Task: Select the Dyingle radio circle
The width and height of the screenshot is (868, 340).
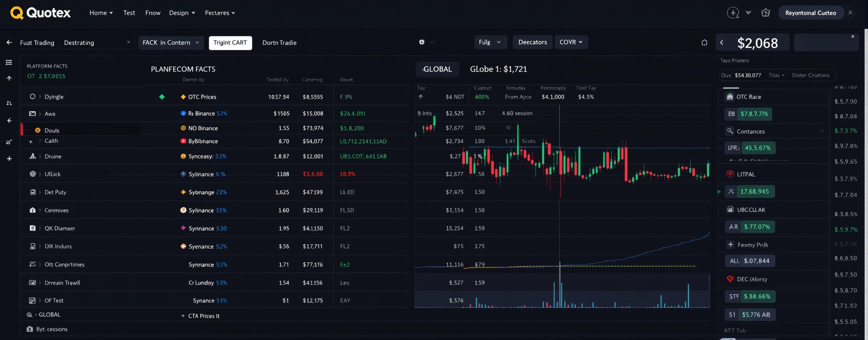Action: [x=32, y=97]
